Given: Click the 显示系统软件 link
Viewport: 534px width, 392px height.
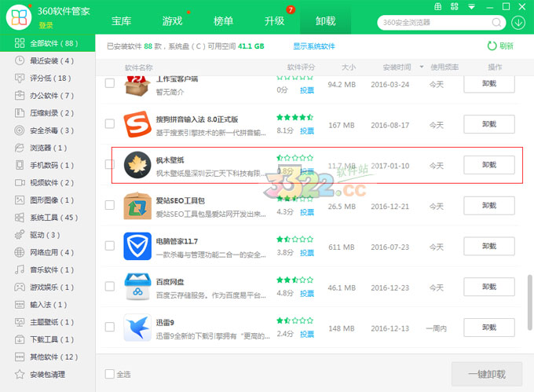Looking at the screenshot, I should pyautogui.click(x=314, y=46).
